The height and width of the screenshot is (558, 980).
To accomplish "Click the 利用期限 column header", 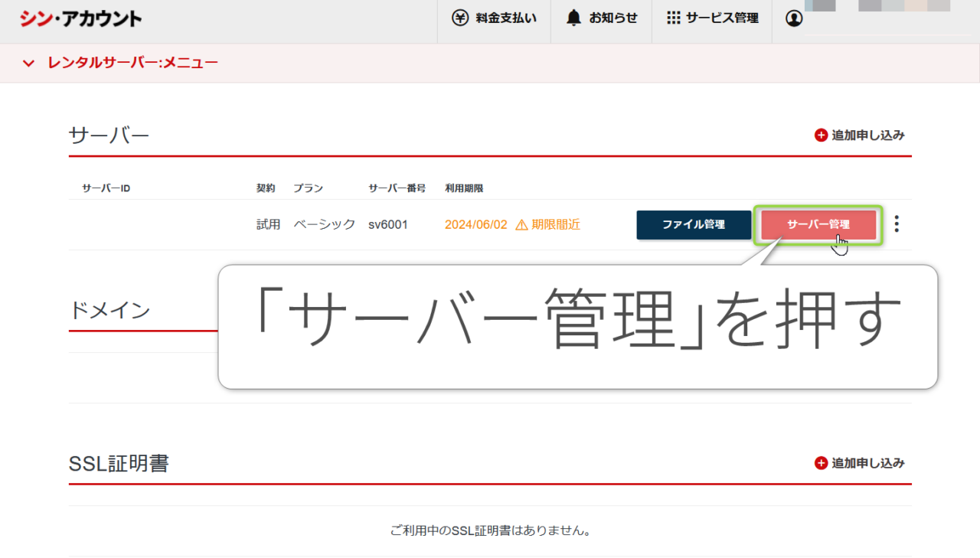I will 464,188.
